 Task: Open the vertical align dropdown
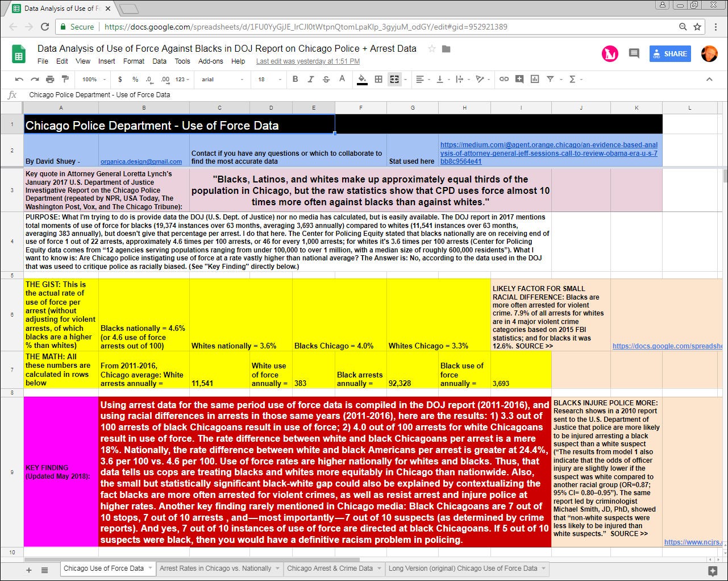[443, 79]
